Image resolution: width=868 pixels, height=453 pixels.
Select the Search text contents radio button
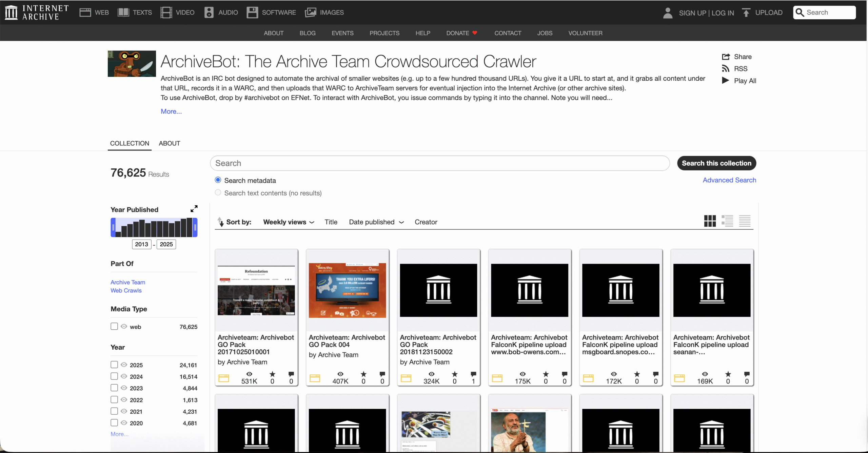[x=218, y=192]
